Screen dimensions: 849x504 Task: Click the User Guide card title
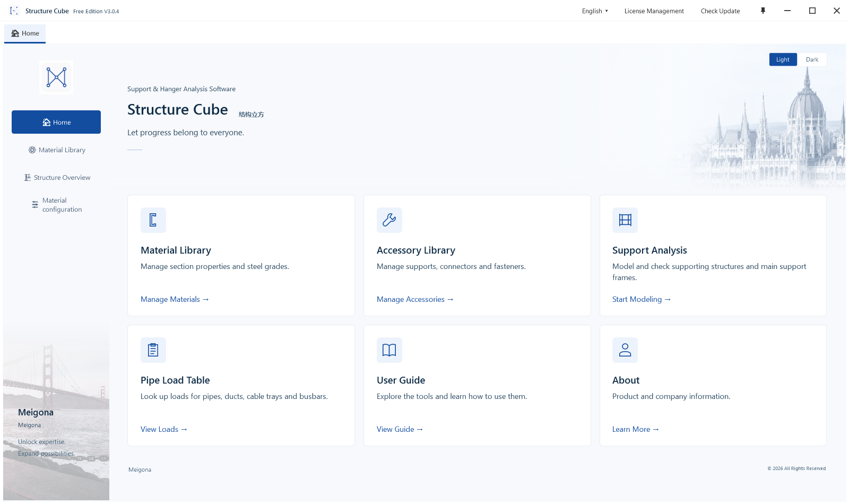pos(401,380)
